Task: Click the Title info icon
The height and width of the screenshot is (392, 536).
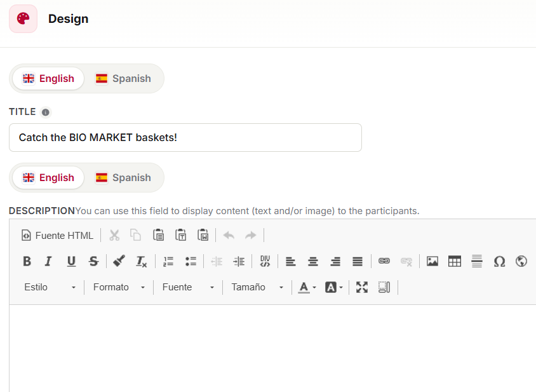Action: [45, 112]
